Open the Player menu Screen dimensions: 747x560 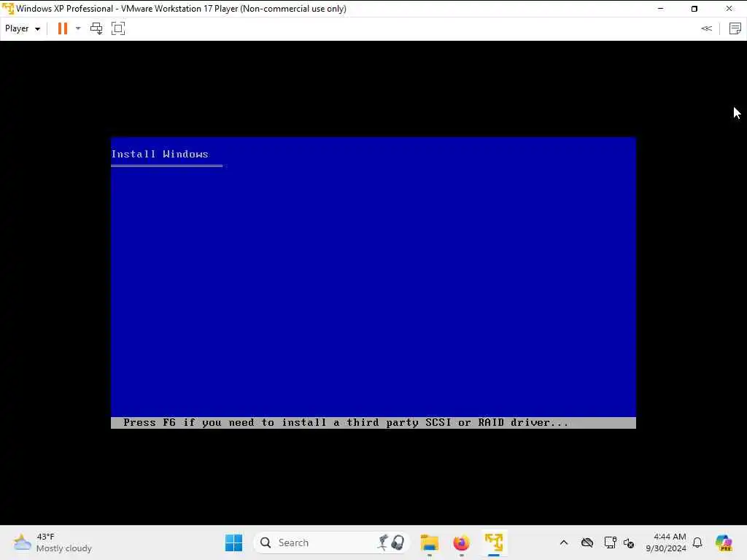(x=23, y=28)
